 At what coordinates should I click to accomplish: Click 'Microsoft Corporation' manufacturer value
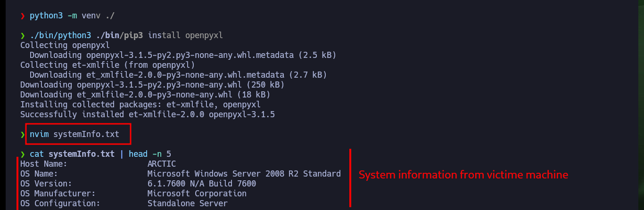[x=197, y=194]
